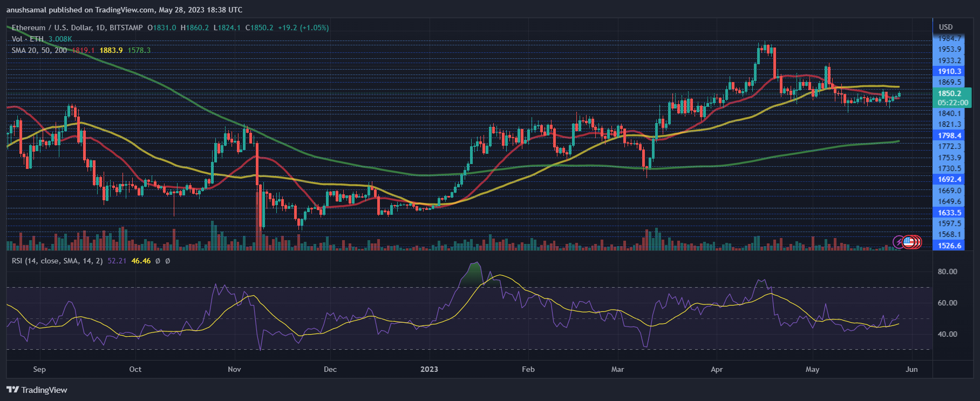Click the 1526.6 highlighted price level label
The width and height of the screenshot is (980, 401).
click(x=949, y=246)
